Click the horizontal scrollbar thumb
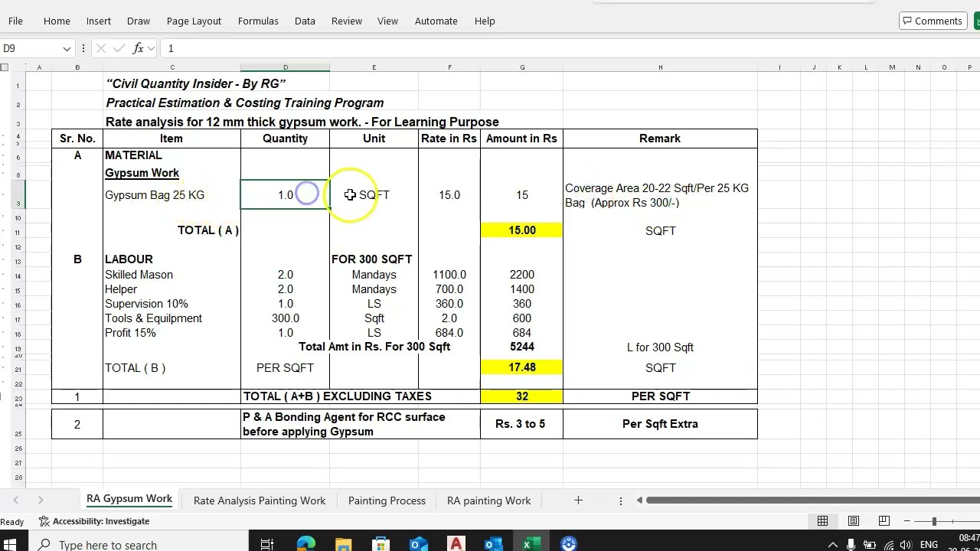 (813, 500)
